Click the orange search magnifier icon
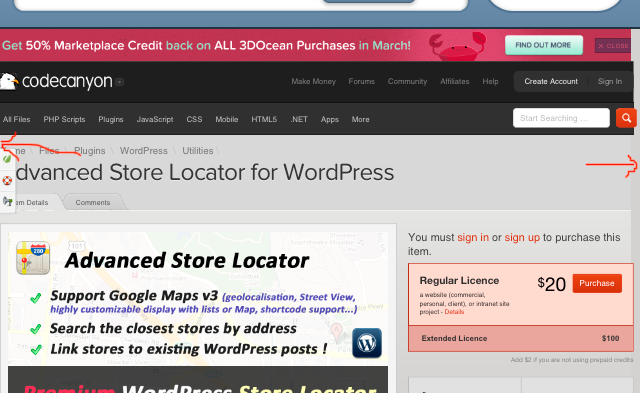The width and height of the screenshot is (640, 393). coord(626,118)
